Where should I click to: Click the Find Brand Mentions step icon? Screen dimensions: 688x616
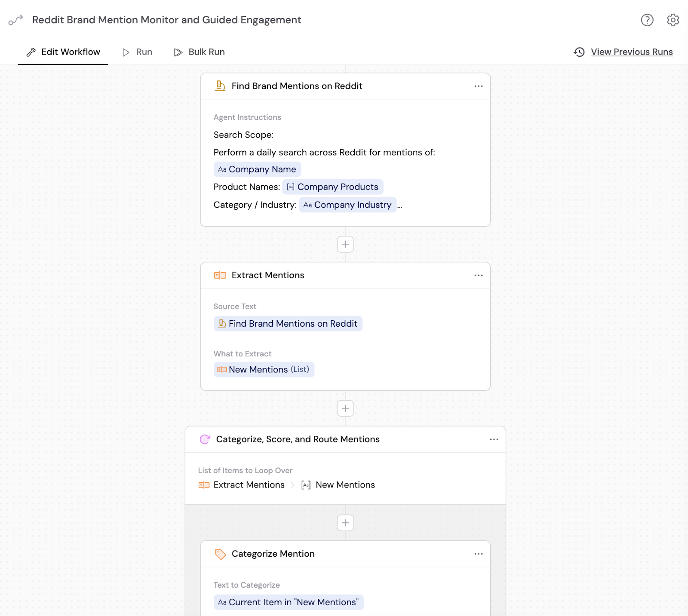point(220,86)
